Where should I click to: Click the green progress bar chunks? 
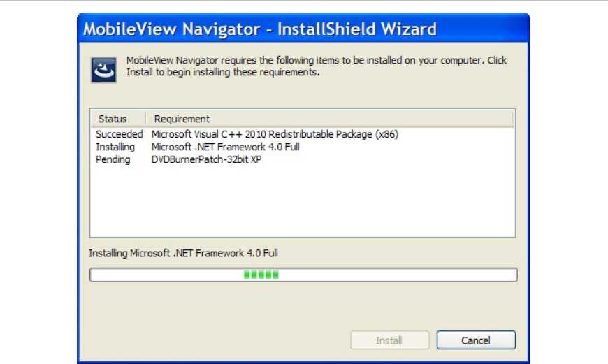(x=261, y=275)
